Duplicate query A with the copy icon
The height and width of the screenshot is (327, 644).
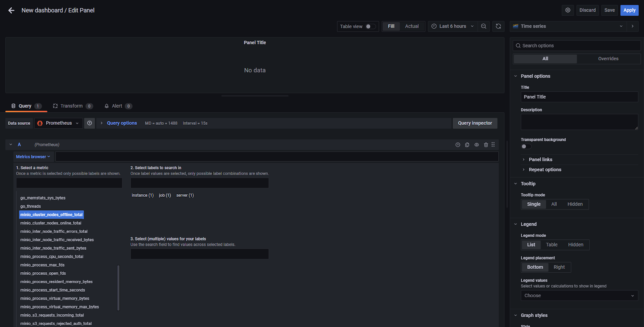pyautogui.click(x=467, y=145)
